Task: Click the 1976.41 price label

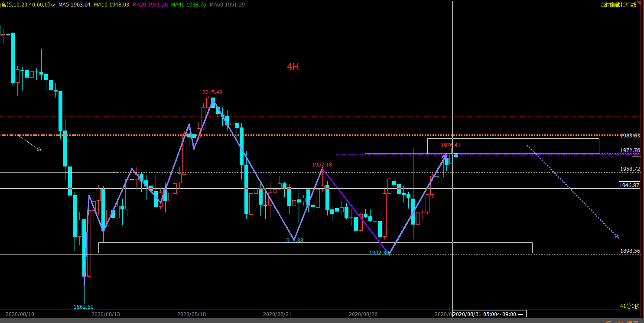Action: [x=451, y=145]
